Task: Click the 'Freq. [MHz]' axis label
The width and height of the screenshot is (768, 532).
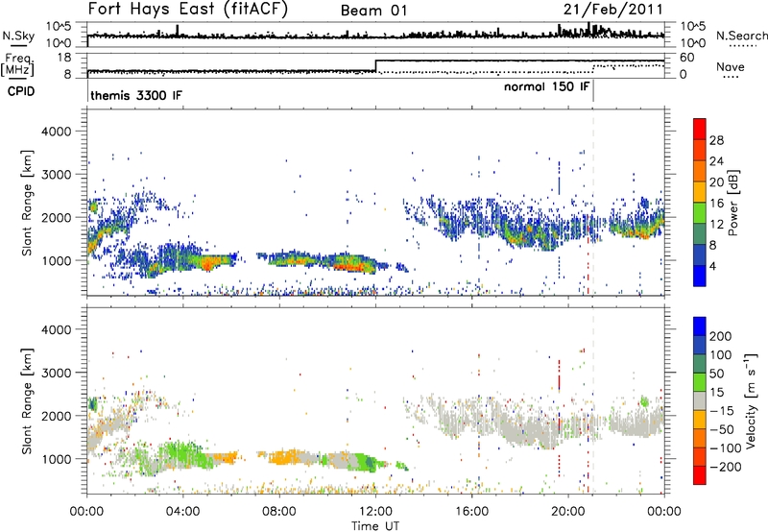Action: coord(17,65)
